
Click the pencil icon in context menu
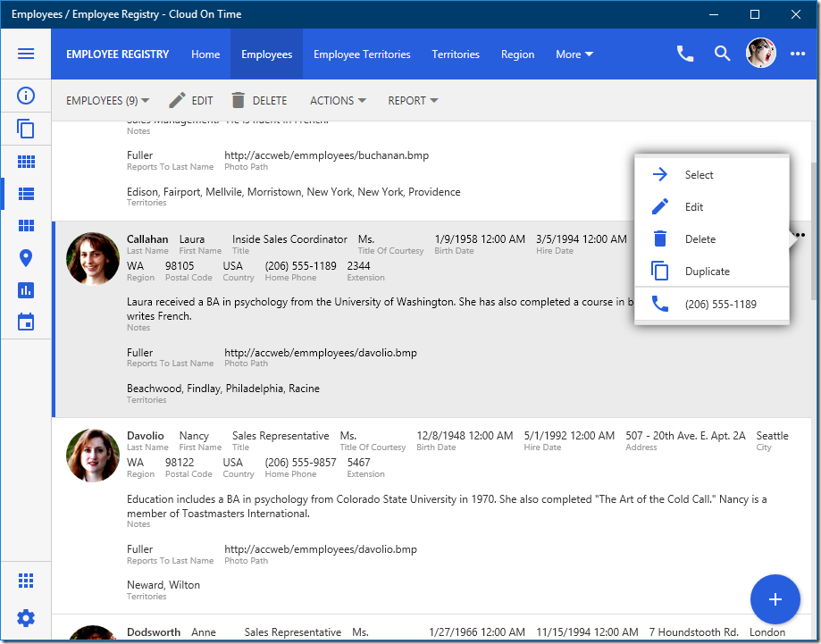(660, 207)
